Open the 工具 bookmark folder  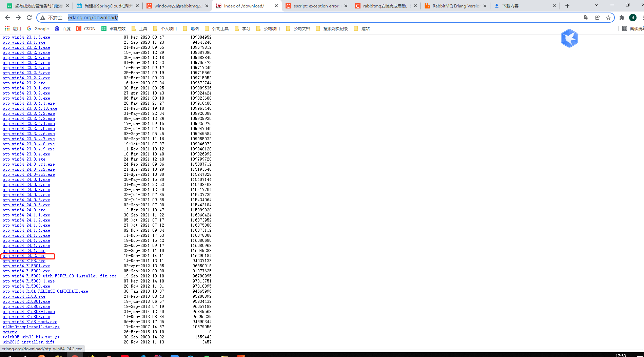[x=139, y=29]
